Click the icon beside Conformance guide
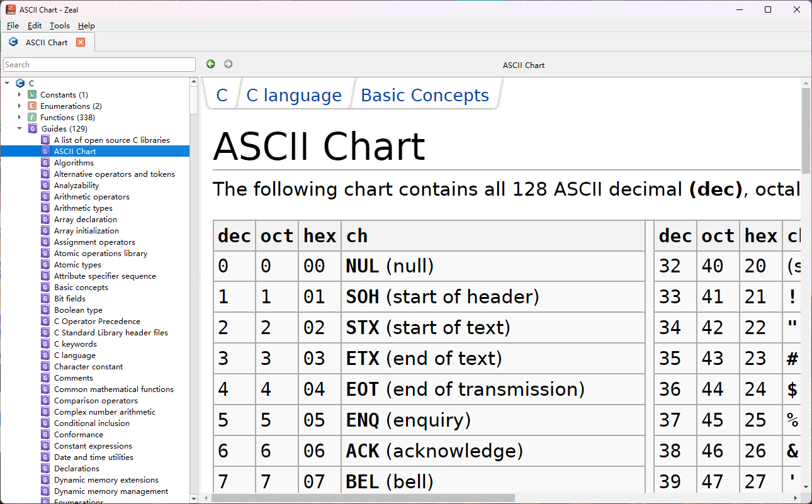812x504 pixels. [45, 434]
